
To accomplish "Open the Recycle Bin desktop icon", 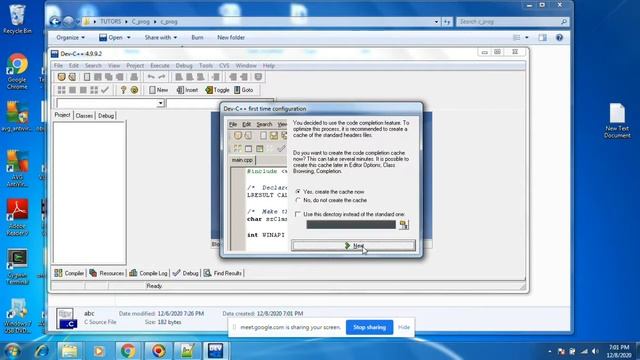I will [17, 19].
